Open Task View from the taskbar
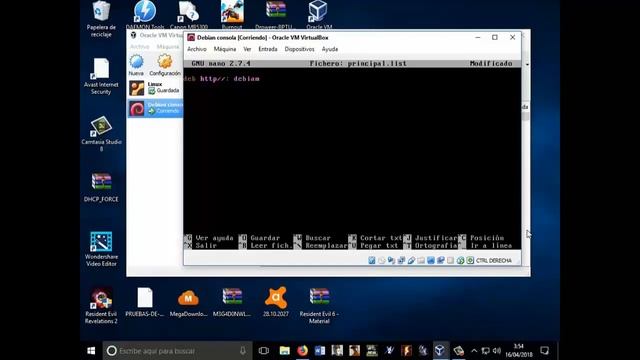Screen dimensions: 640x360 264,351
